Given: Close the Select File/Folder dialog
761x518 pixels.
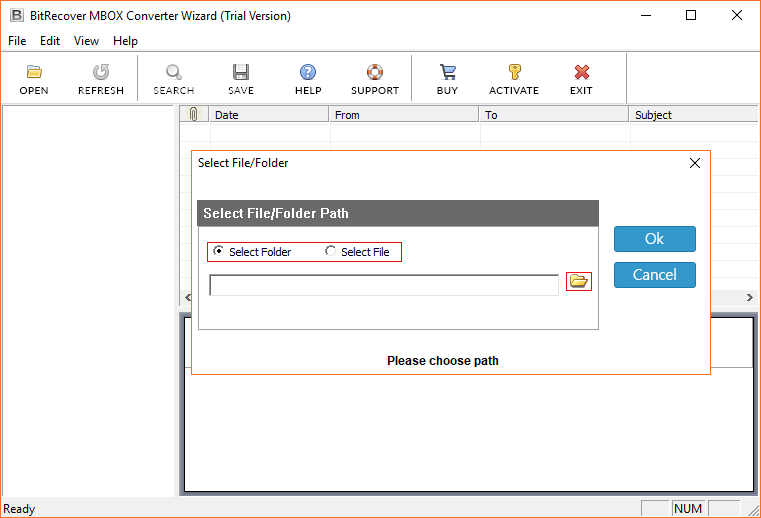Looking at the screenshot, I should [x=695, y=162].
